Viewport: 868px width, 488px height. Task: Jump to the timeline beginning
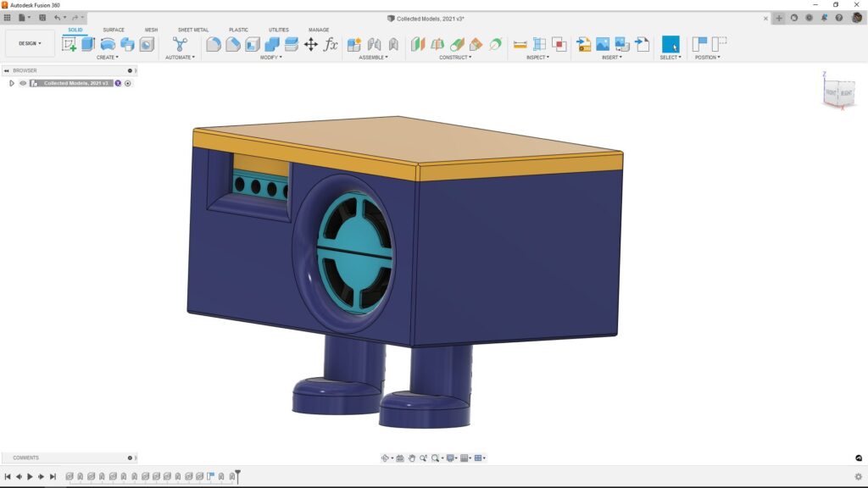7,476
